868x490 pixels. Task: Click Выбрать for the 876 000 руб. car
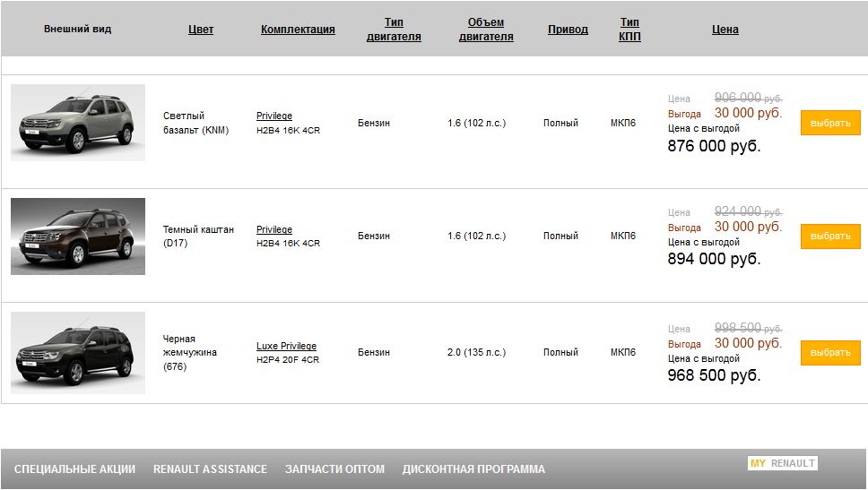point(830,123)
